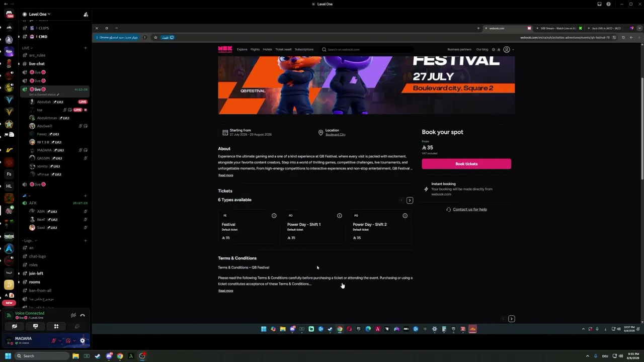Open the rooms text channel
644x362 pixels.
pyautogui.click(x=55, y=282)
